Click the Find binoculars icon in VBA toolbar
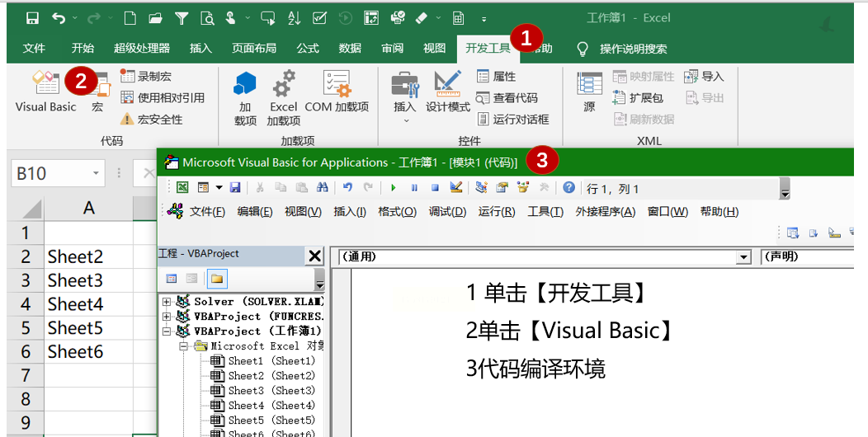Screen dimensions: 868x437 click(322, 187)
